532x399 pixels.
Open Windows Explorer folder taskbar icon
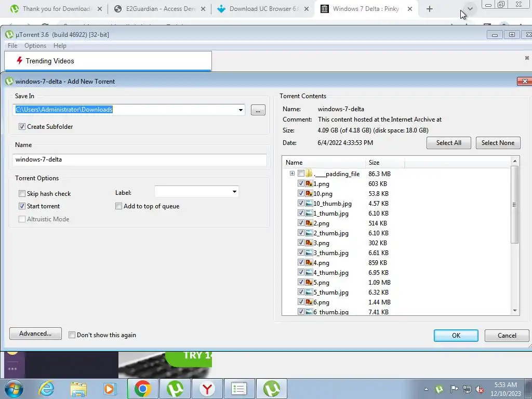click(x=78, y=389)
